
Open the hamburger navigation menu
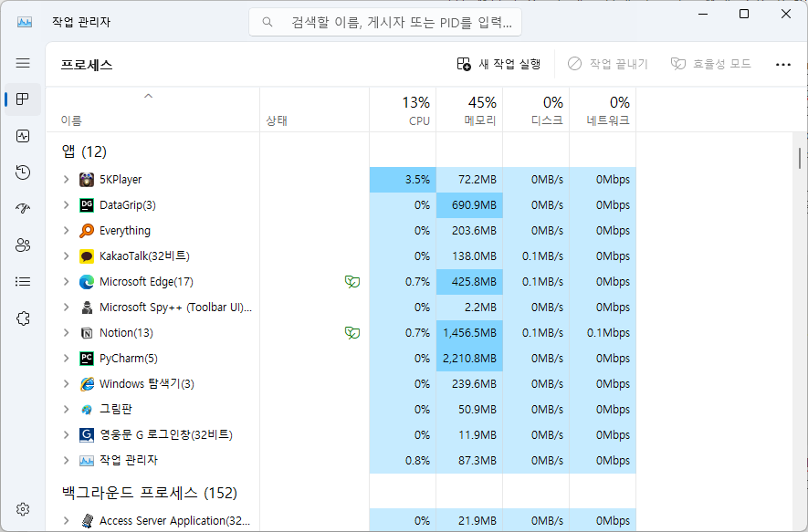coord(23,63)
